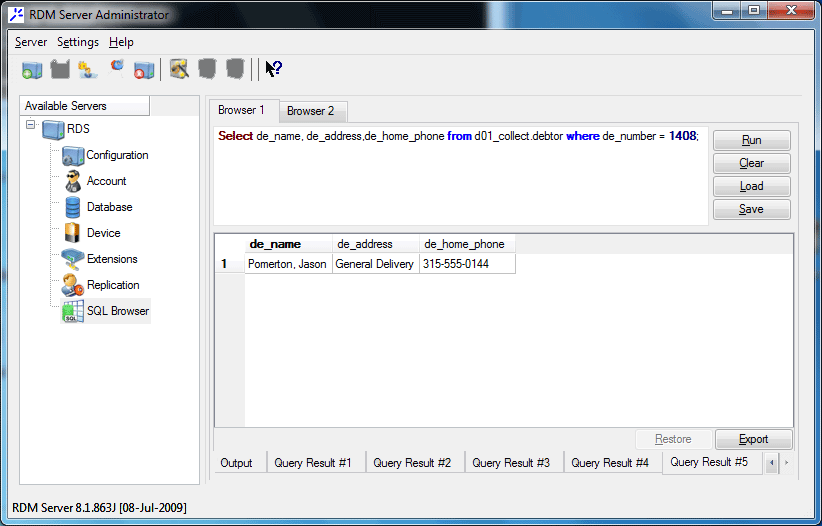This screenshot has width=822, height=526.
Task: Click the first grayed shield toolbar icon
Action: (x=207, y=69)
